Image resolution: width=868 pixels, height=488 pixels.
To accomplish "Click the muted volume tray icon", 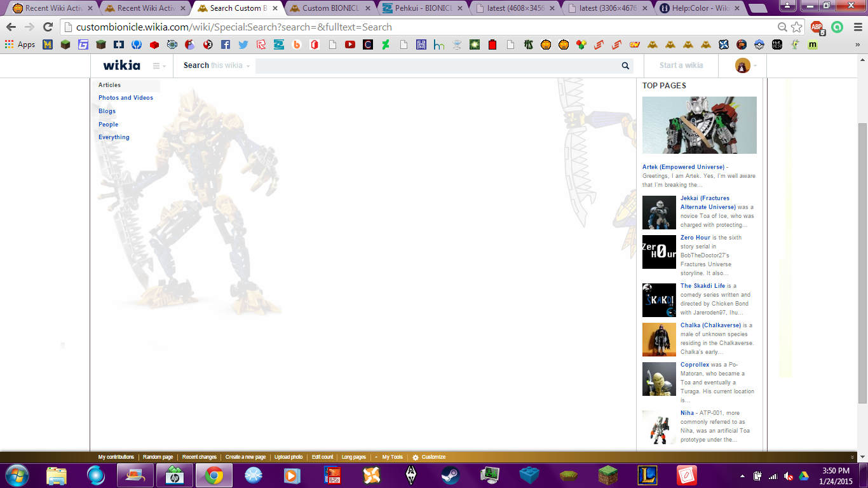I will (788, 476).
